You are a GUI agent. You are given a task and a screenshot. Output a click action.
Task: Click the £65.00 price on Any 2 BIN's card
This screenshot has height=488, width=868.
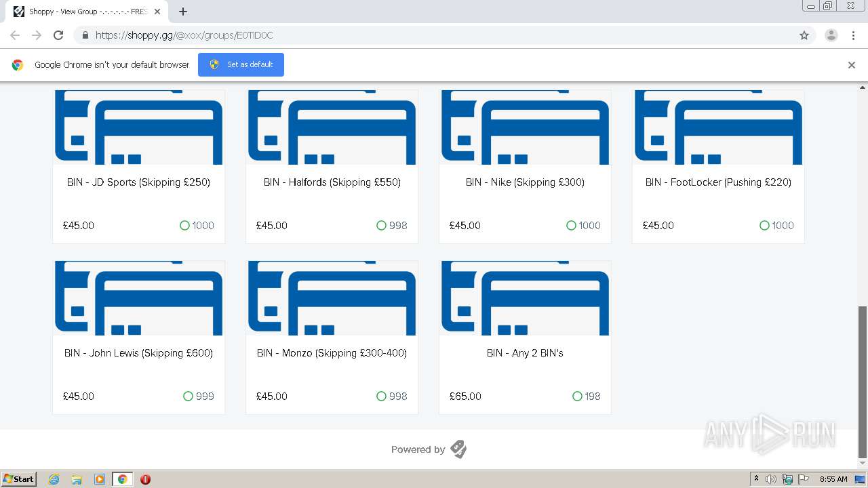click(465, 396)
